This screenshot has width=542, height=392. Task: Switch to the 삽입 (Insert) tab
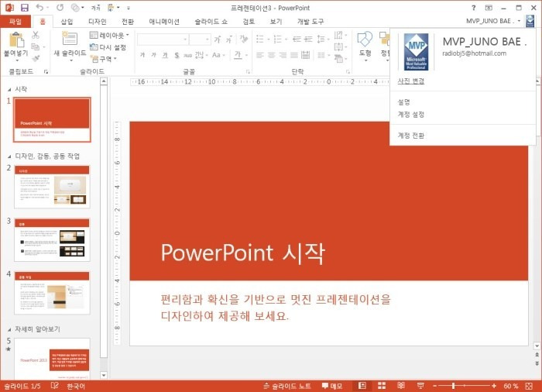coord(67,22)
